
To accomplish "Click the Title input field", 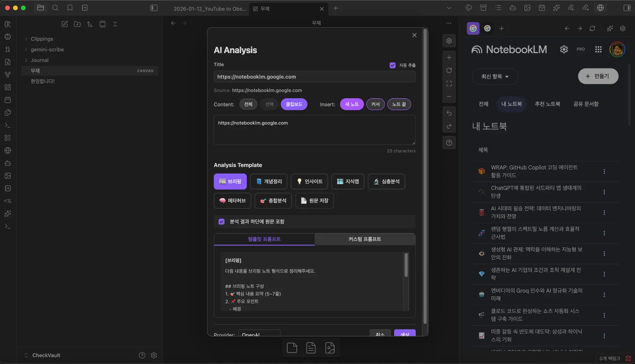I will (314, 77).
